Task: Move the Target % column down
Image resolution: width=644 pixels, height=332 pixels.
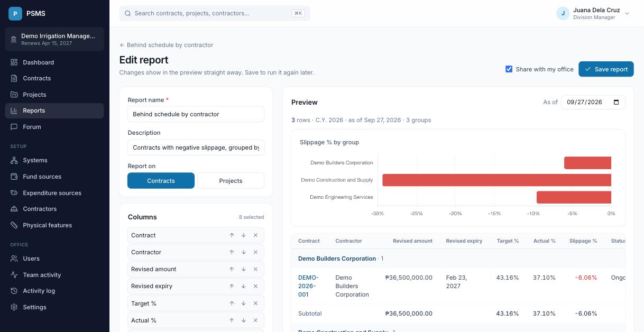Action: click(x=244, y=303)
